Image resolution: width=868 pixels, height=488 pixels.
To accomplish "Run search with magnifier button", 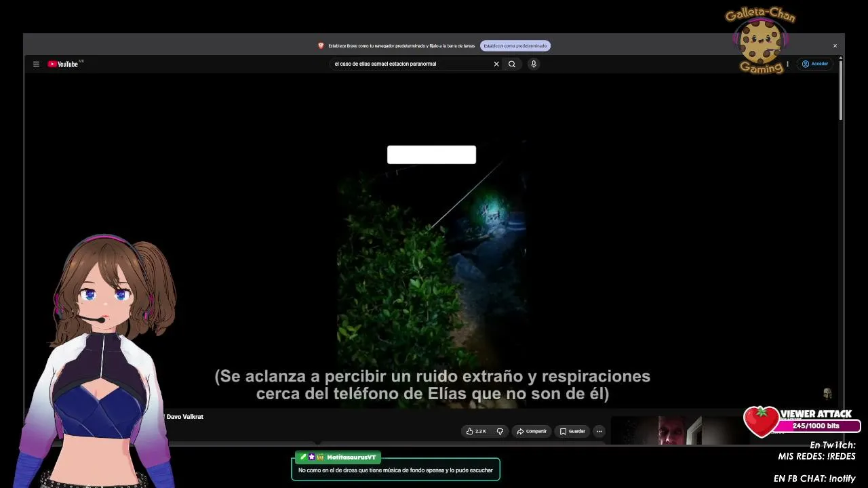I will click(x=512, y=64).
